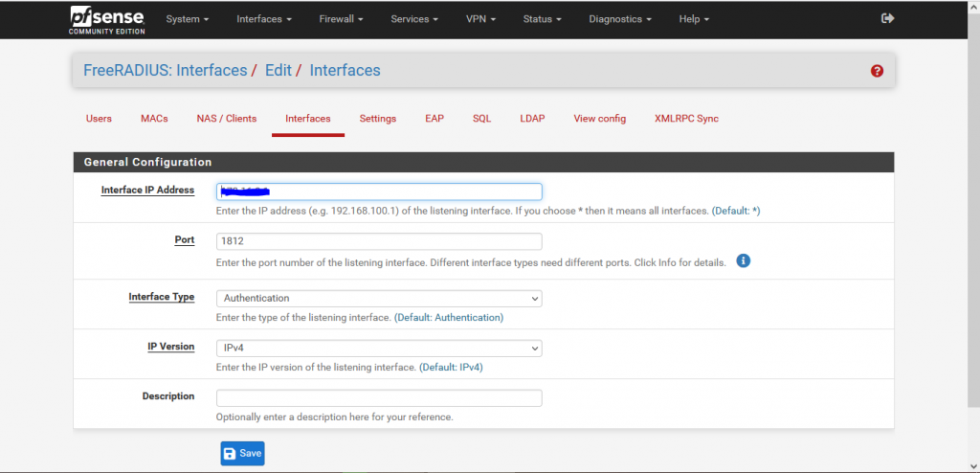
Task: Click the blue Info icon beside Port
Action: point(743,260)
